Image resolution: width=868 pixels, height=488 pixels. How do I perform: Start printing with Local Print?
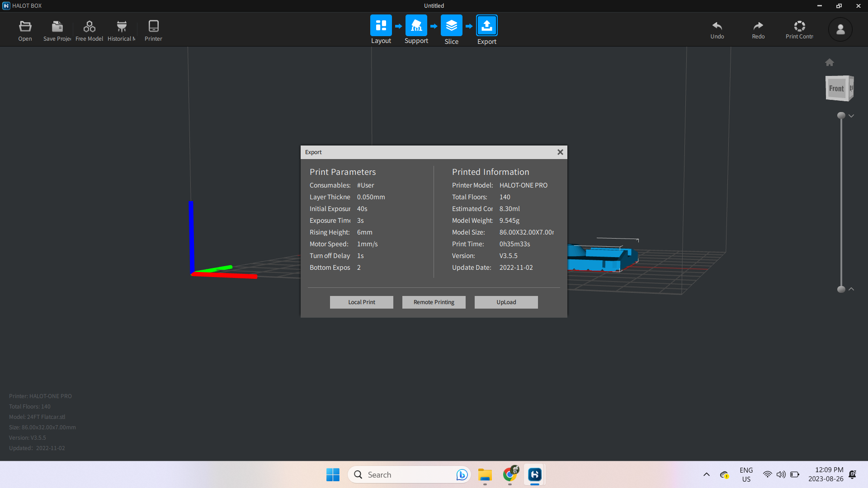[x=361, y=302]
